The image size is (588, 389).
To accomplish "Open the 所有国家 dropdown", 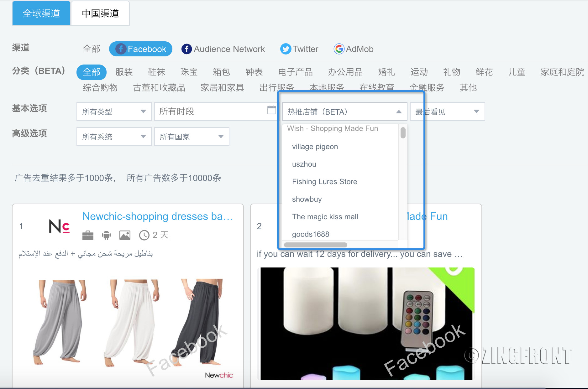I will pyautogui.click(x=192, y=137).
